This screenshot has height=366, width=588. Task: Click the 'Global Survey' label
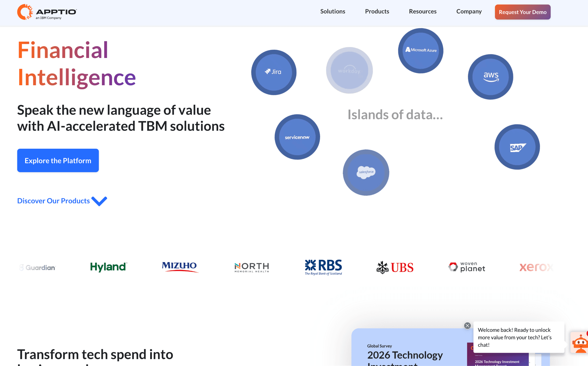379,346
